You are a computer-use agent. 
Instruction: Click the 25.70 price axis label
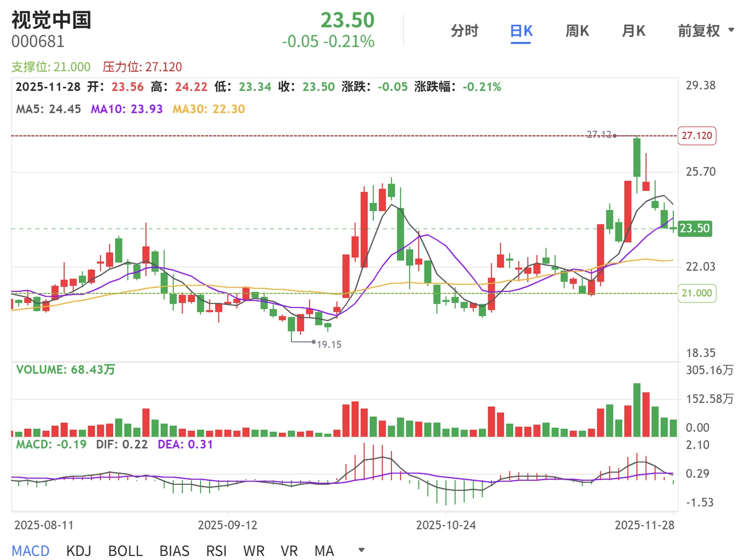700,172
